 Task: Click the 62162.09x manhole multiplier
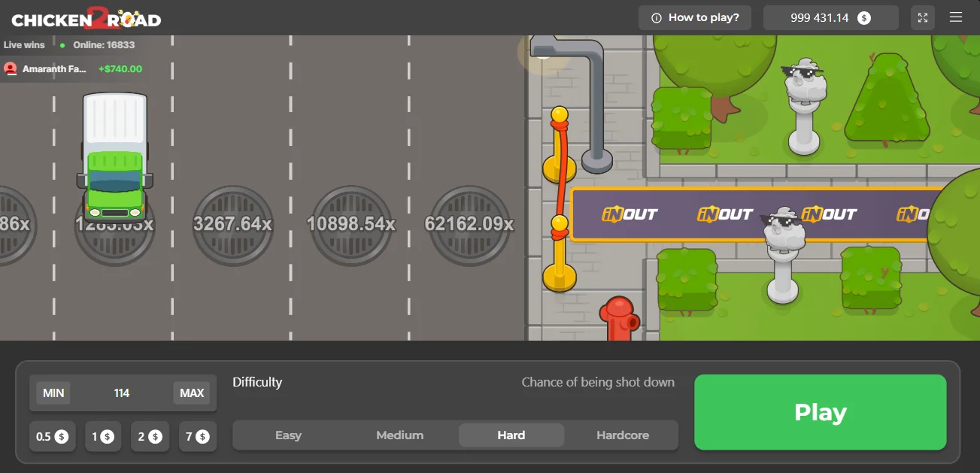469,224
